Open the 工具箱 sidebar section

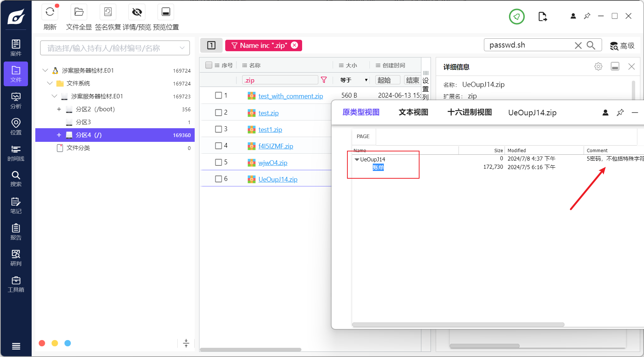click(x=16, y=284)
